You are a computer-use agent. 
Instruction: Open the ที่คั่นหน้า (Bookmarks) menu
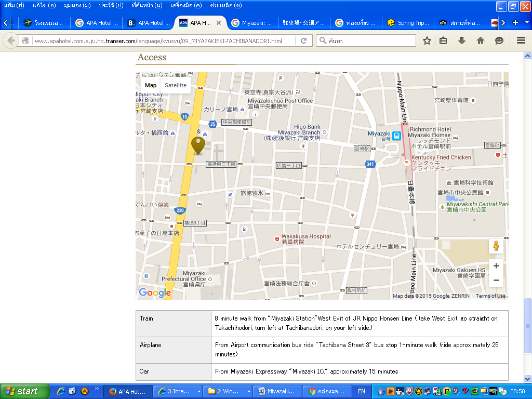click(x=147, y=5)
